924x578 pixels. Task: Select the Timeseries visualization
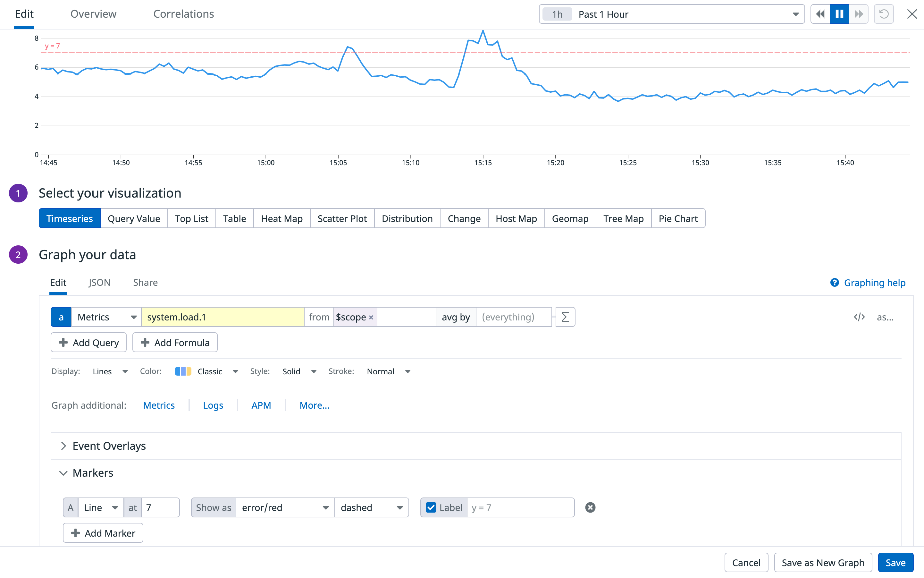coord(70,218)
